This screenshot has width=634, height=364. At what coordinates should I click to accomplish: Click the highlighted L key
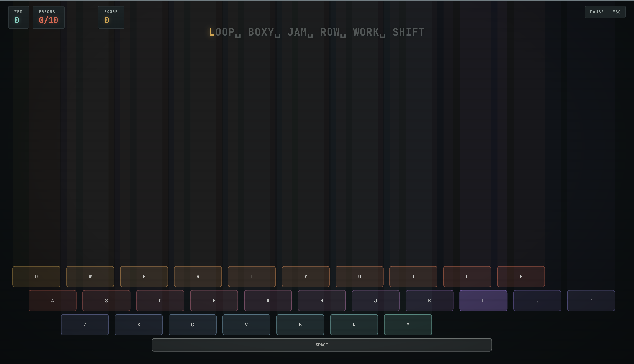[483, 300]
